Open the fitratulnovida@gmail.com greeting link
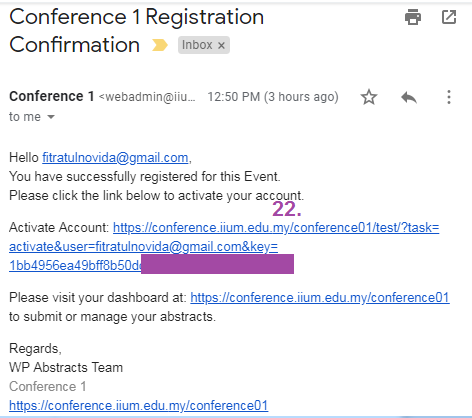Image resolution: width=472 pixels, height=418 pixels. pos(115,158)
